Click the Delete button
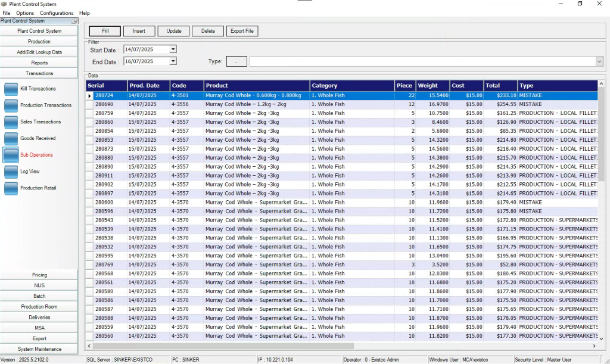Viewport: 610px width, 364px height. [x=208, y=31]
